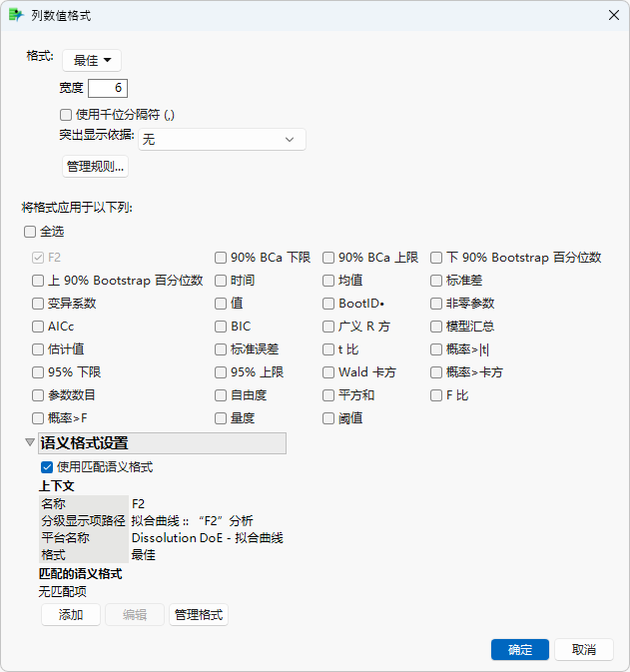This screenshot has height=672, width=630.
Task: Check the 全选 checkbox
Action: pos(30,232)
